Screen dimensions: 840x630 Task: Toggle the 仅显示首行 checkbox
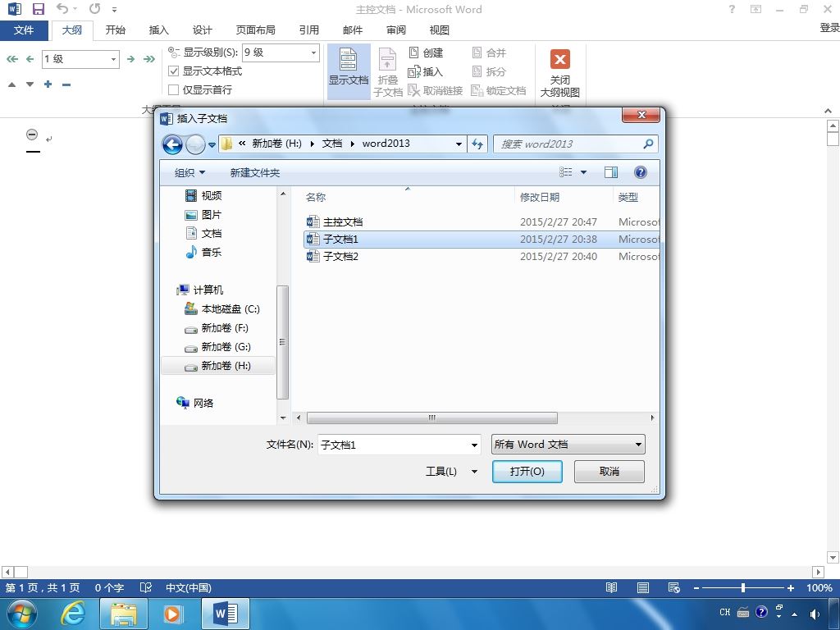click(174, 89)
